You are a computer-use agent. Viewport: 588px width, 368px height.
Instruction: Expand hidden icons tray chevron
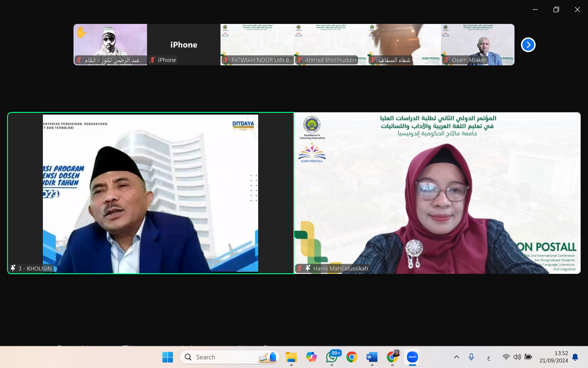pyautogui.click(x=456, y=357)
